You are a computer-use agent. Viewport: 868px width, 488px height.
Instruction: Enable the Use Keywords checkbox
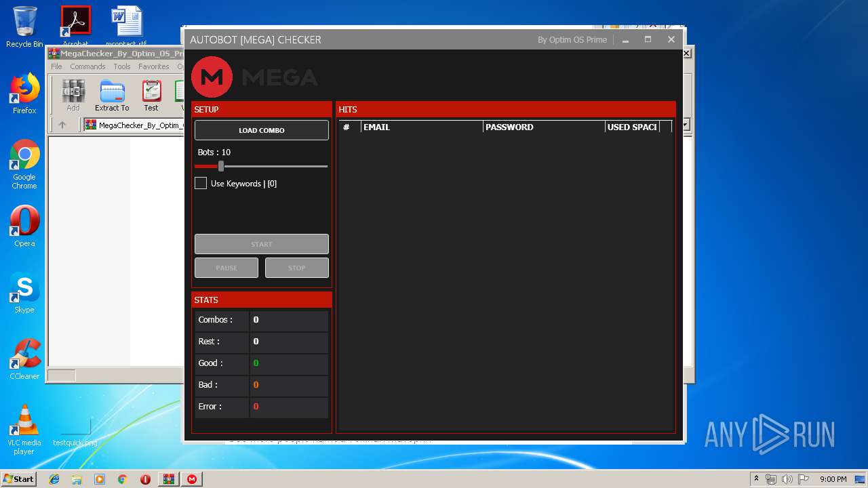click(201, 183)
